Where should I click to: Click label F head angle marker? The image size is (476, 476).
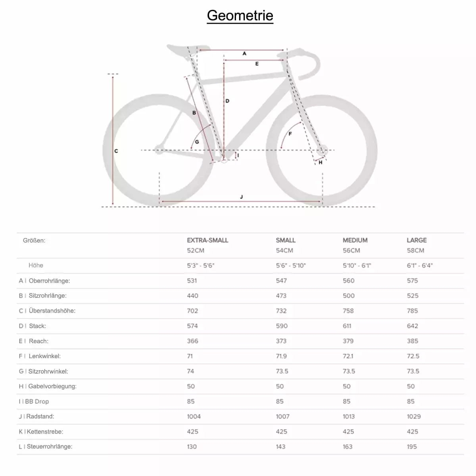(290, 134)
